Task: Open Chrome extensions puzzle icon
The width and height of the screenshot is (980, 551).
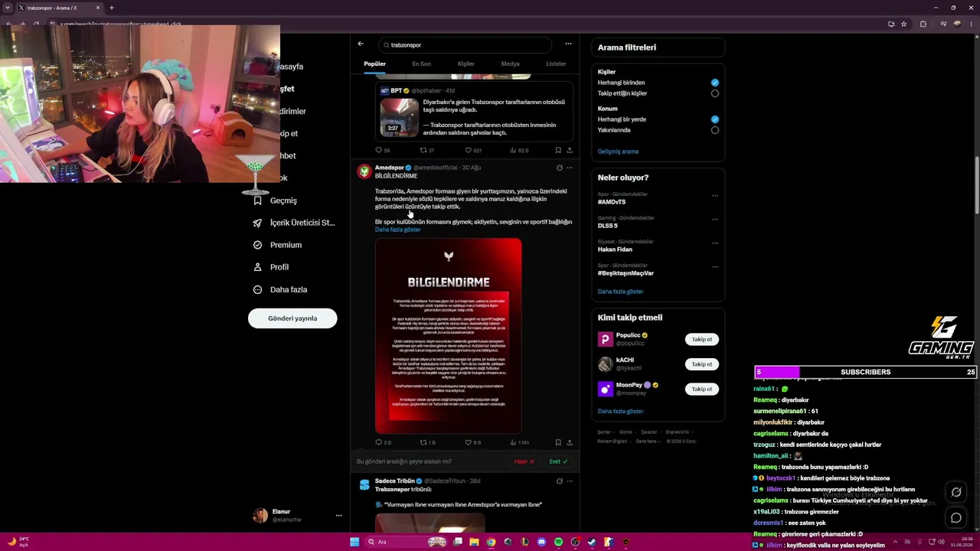Action: 923,24
